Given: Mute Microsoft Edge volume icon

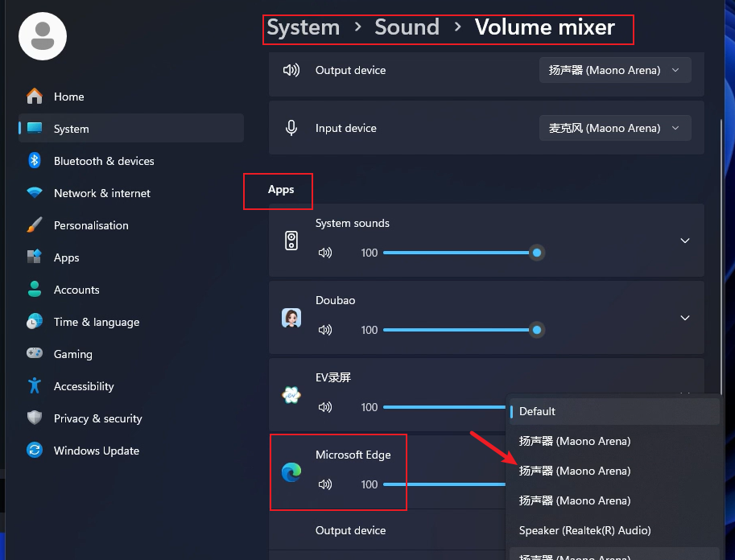Looking at the screenshot, I should [x=325, y=484].
